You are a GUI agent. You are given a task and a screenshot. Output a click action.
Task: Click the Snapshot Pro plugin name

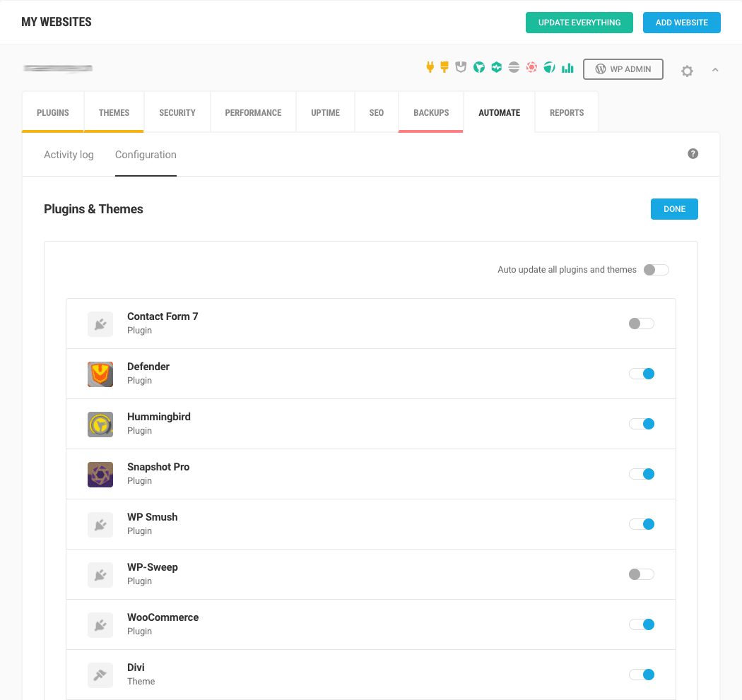tap(158, 467)
